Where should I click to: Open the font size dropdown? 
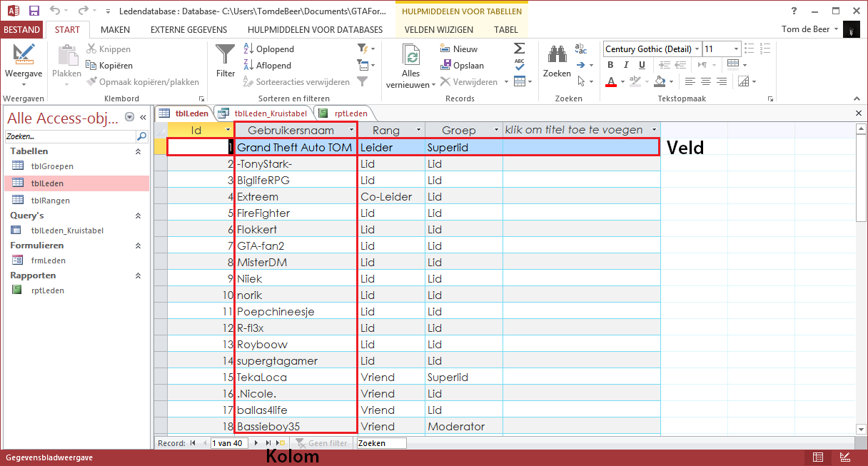[x=736, y=49]
